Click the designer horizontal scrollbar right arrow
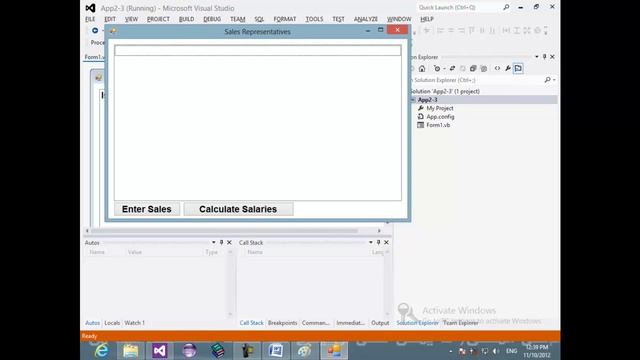The height and width of the screenshot is (360, 640). tap(379, 231)
